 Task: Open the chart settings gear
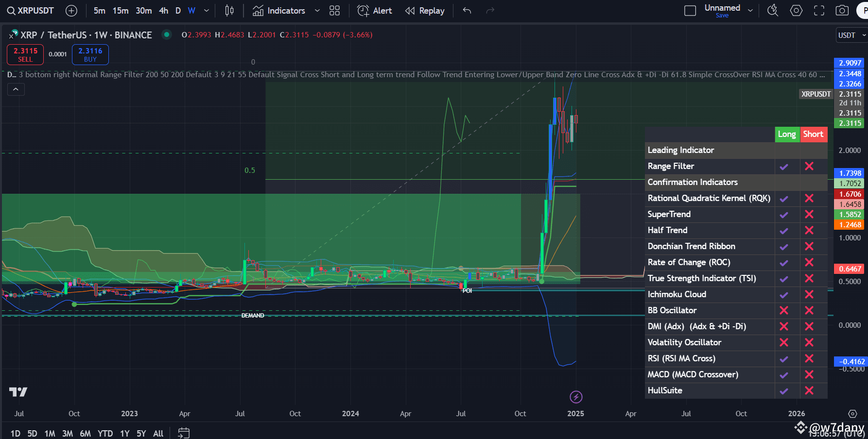[x=796, y=10]
